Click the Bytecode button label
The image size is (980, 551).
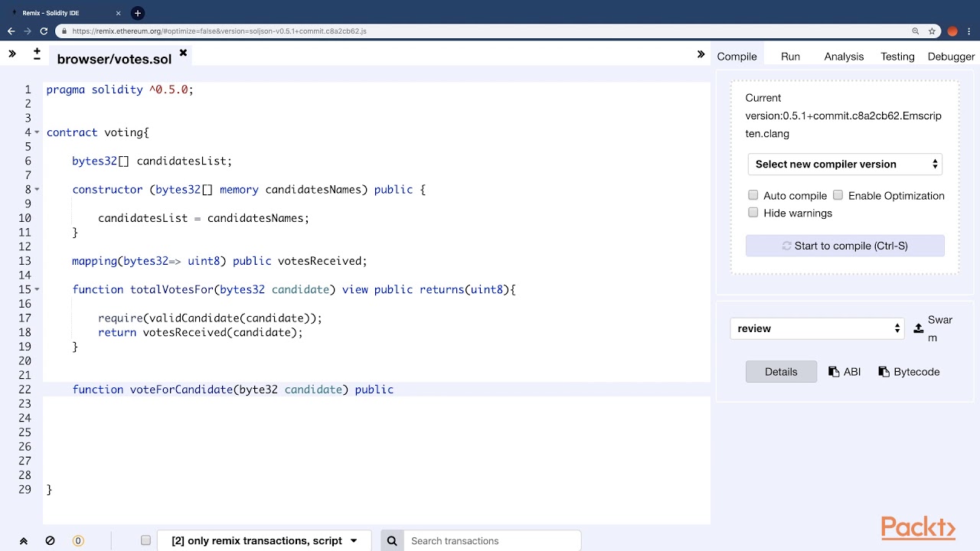pos(916,372)
